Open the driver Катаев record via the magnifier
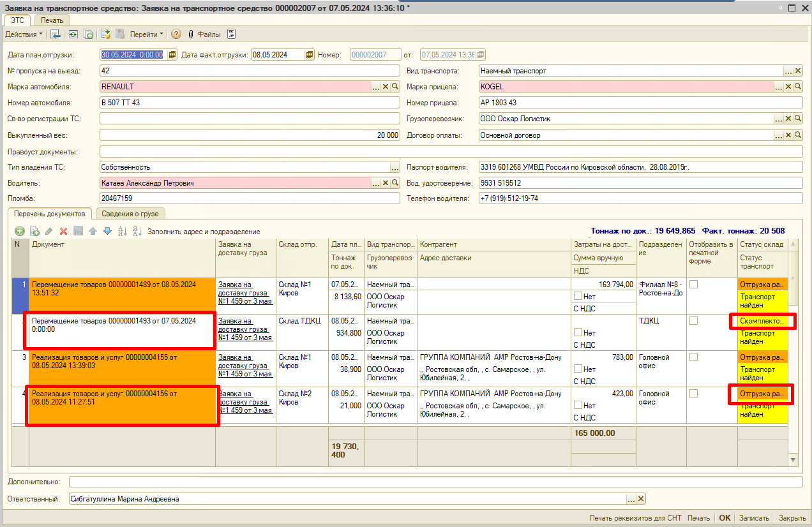Image resolution: width=812 pixels, height=527 pixels. [x=395, y=183]
